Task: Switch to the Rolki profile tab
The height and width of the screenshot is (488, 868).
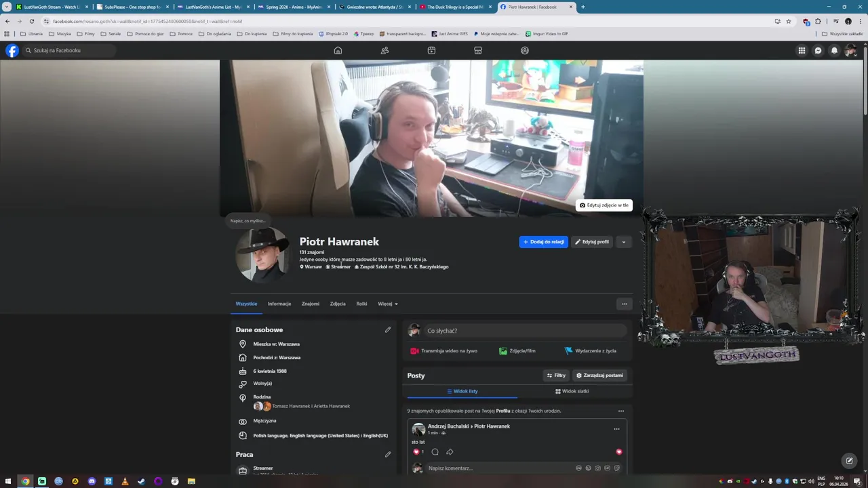Action: (x=361, y=304)
